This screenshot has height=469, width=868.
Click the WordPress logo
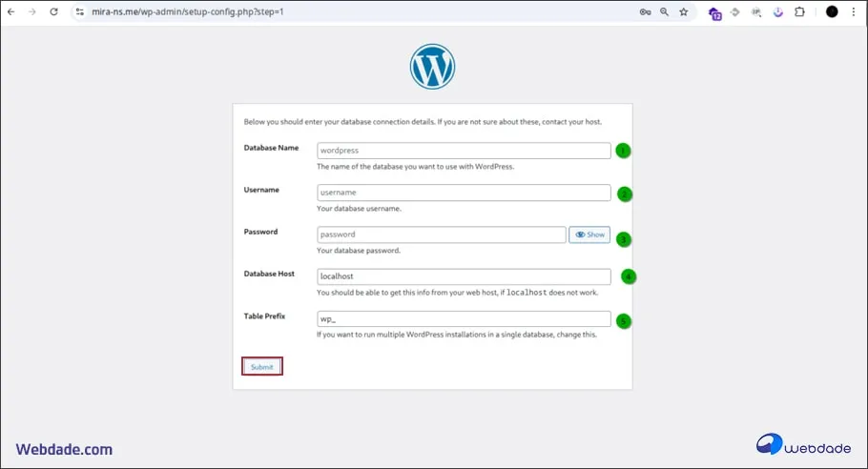(x=432, y=67)
